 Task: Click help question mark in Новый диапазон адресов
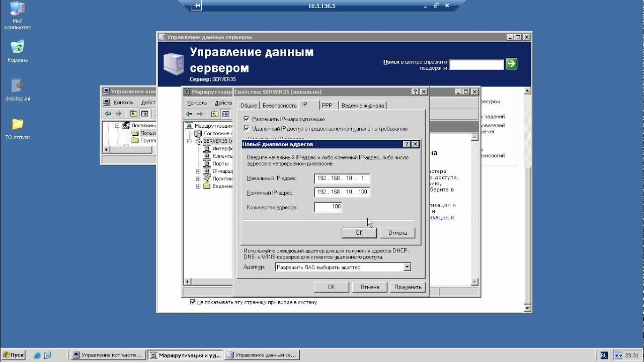(407, 144)
